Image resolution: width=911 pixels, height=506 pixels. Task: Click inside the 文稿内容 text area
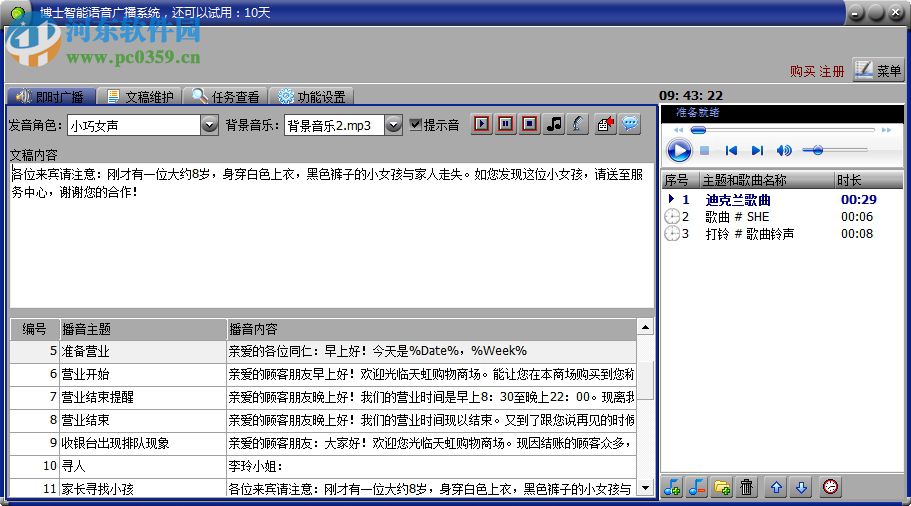pos(332,235)
